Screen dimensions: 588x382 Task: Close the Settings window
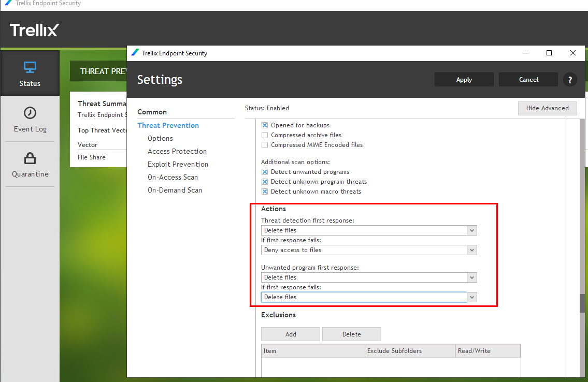coord(572,53)
